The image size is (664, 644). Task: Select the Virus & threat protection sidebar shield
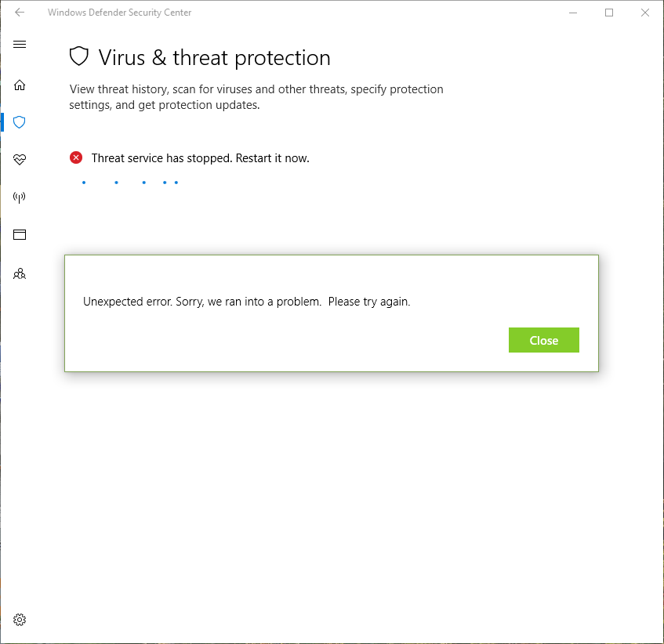pyautogui.click(x=20, y=122)
